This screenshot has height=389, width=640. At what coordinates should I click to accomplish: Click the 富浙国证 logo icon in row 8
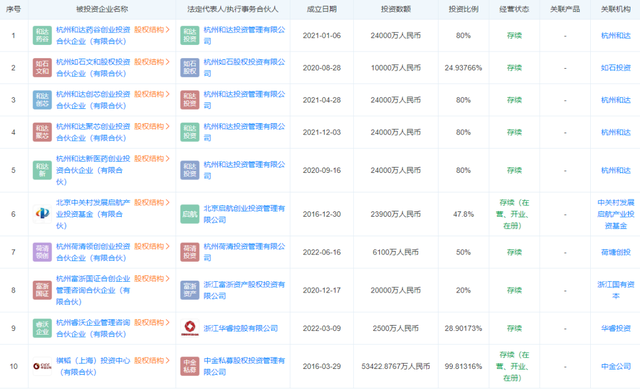[42, 290]
